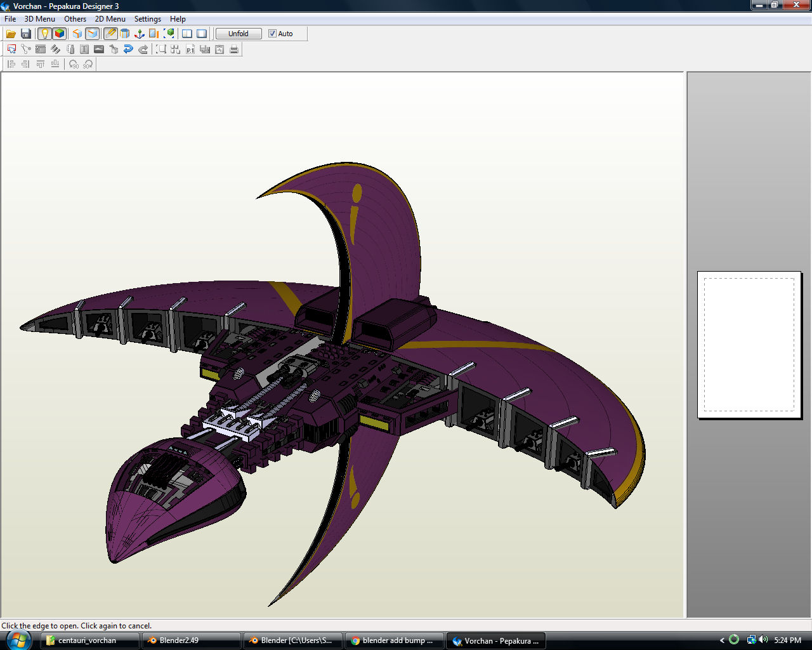The width and height of the screenshot is (812, 650).
Task: Click the 3D axis arrows icon
Action: coord(140,34)
